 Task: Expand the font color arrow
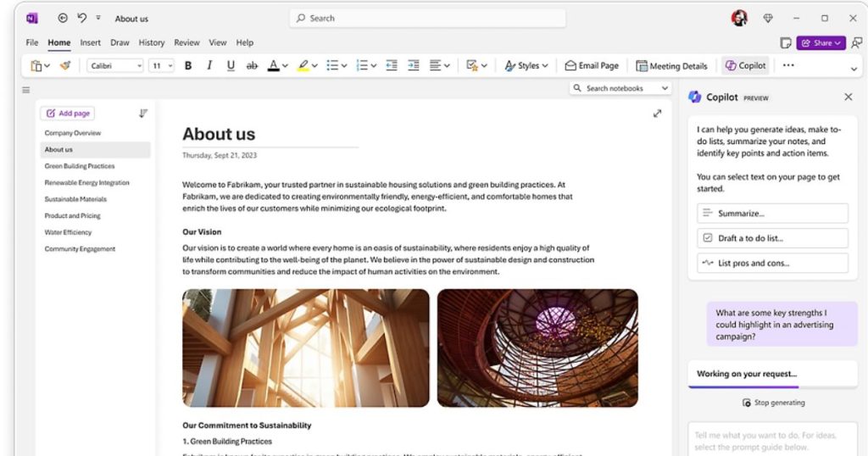(x=285, y=66)
